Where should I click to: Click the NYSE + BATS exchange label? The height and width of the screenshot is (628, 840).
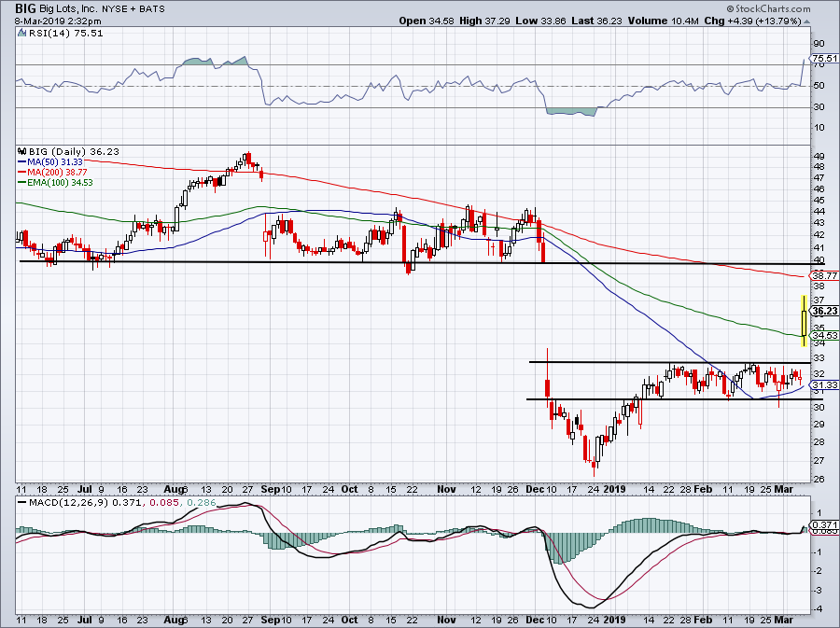pyautogui.click(x=133, y=9)
